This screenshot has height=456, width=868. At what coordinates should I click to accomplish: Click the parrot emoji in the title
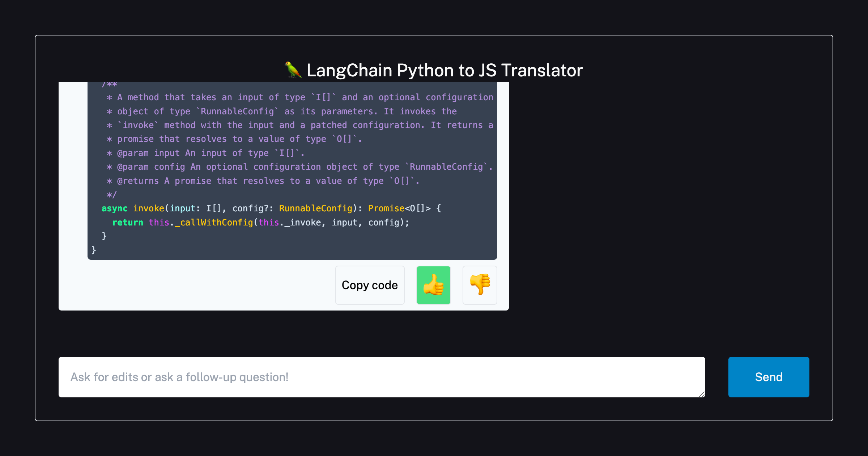tap(293, 70)
